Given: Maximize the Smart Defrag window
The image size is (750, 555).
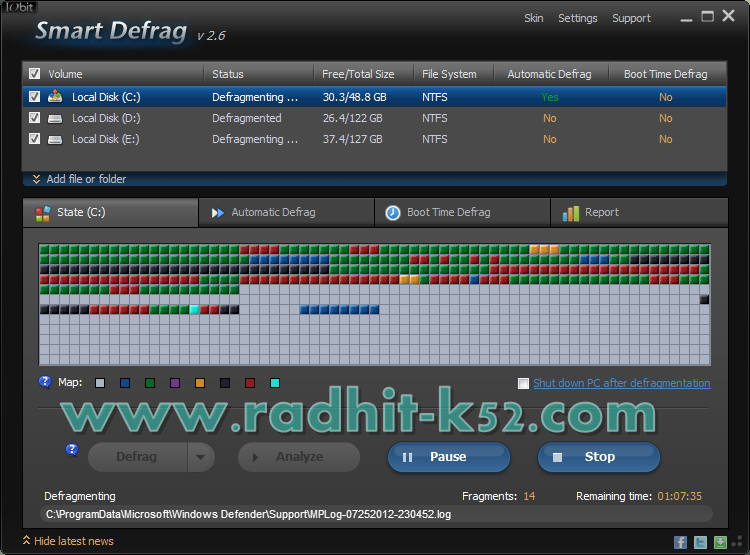Looking at the screenshot, I should 707,16.
